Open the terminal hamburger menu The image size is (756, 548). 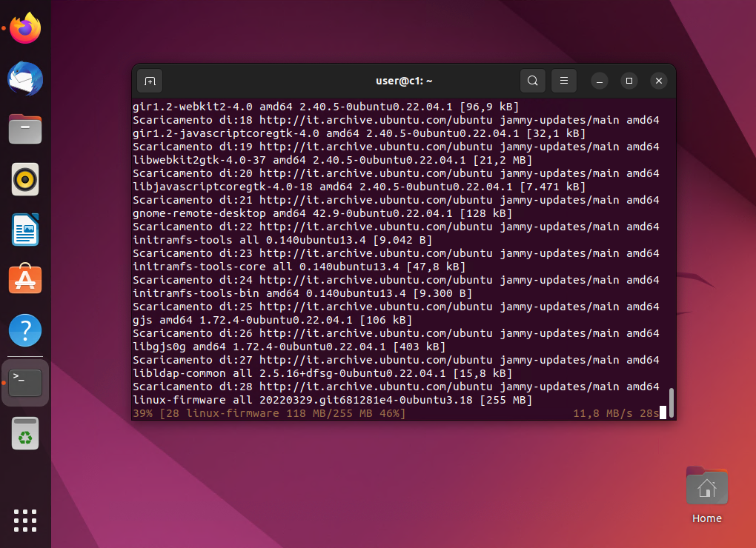click(x=563, y=81)
